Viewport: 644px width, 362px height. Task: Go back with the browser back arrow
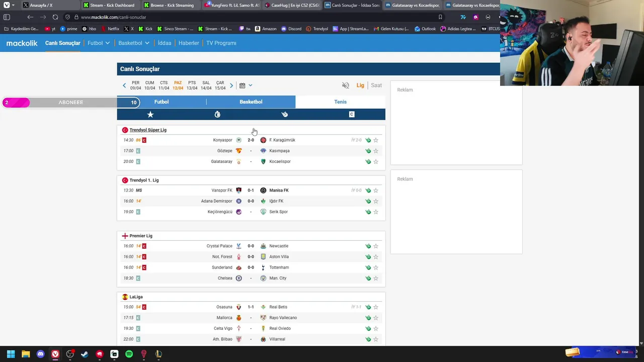point(30,17)
